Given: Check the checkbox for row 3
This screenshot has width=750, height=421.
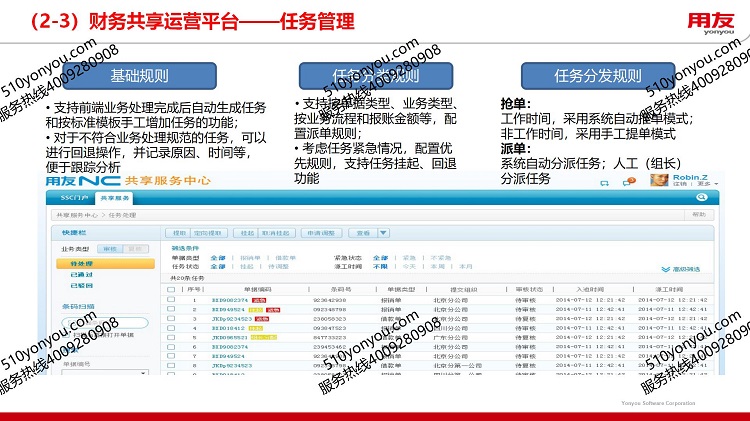Looking at the screenshot, I should tap(169, 318).
